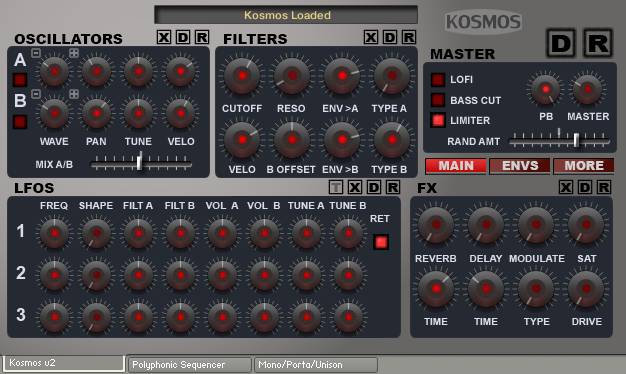Screen dimensions: 626x374
Task: Click the D icon in the Filters header
Action: coord(390,37)
